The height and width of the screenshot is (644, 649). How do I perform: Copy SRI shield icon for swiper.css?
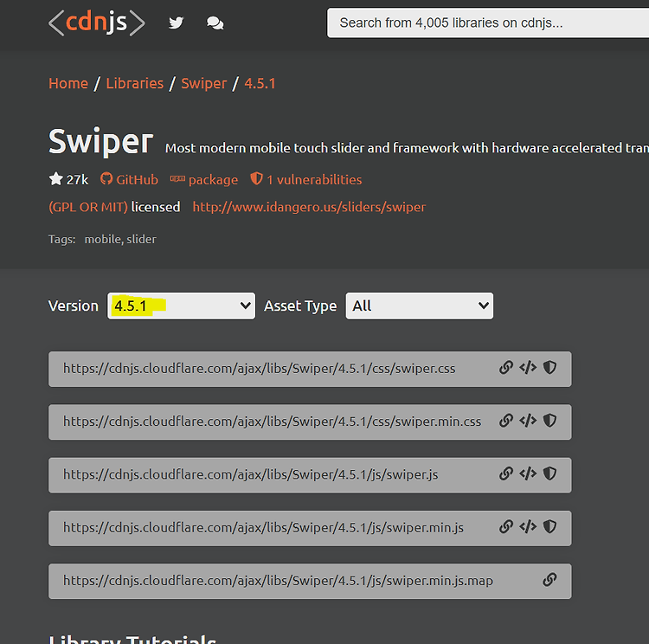coord(549,367)
